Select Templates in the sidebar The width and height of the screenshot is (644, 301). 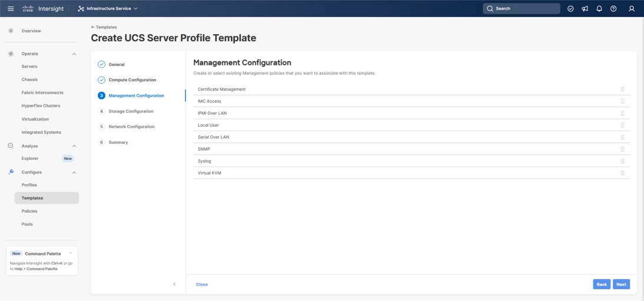click(47, 198)
